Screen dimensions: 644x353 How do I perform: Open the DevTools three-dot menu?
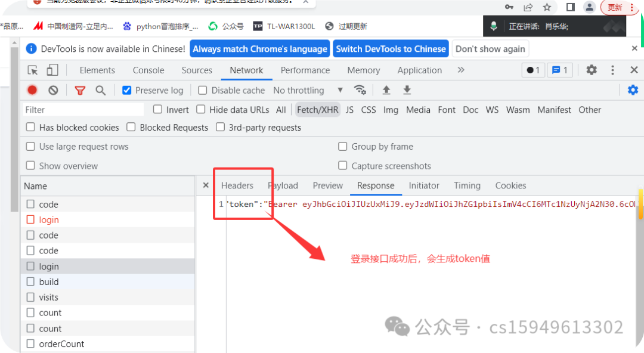click(x=612, y=70)
